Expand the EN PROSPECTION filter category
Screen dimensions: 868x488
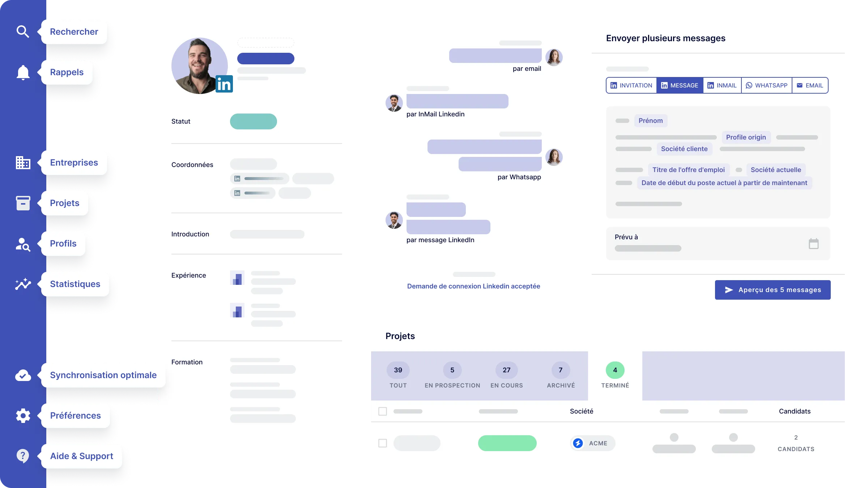coord(452,376)
